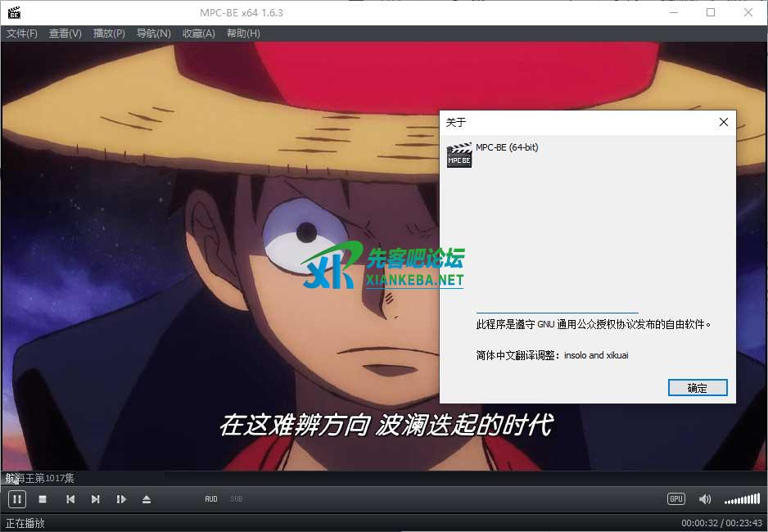Open the 导航(N) menu

[153, 34]
